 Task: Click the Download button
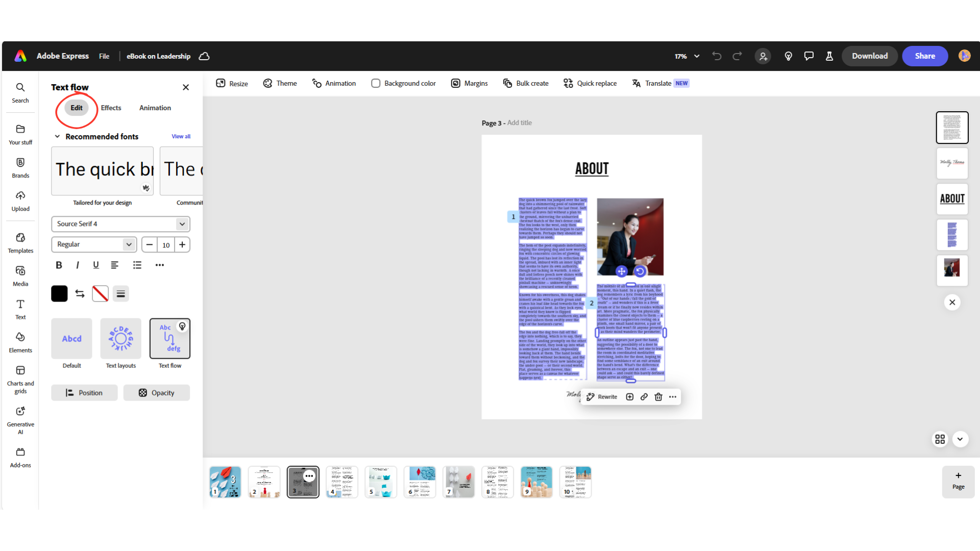tap(869, 56)
